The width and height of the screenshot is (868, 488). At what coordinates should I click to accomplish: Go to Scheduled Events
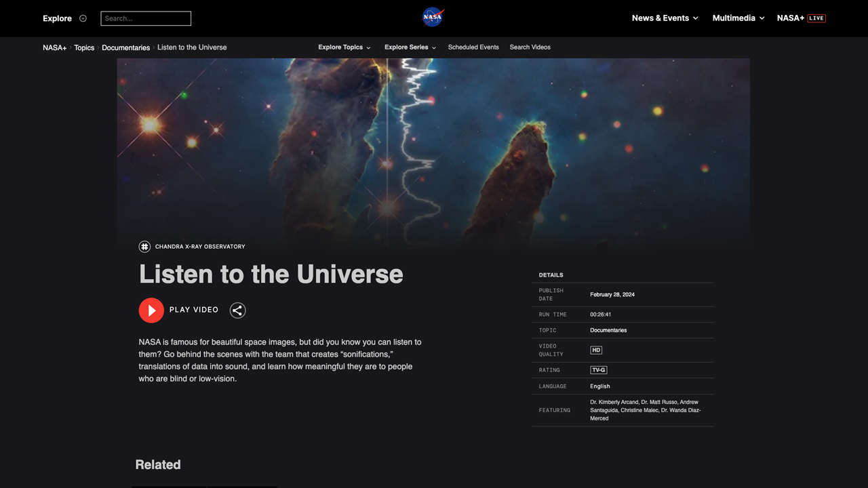click(x=473, y=47)
